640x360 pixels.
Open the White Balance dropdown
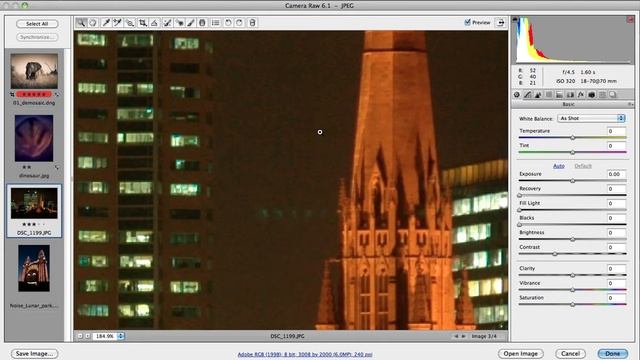point(591,118)
